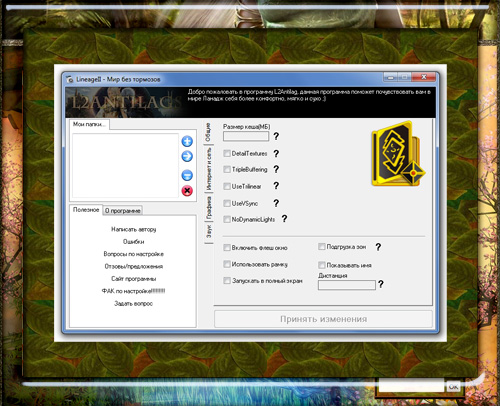Check the UseTrilinear option
The height and width of the screenshot is (406, 500).
tap(227, 186)
